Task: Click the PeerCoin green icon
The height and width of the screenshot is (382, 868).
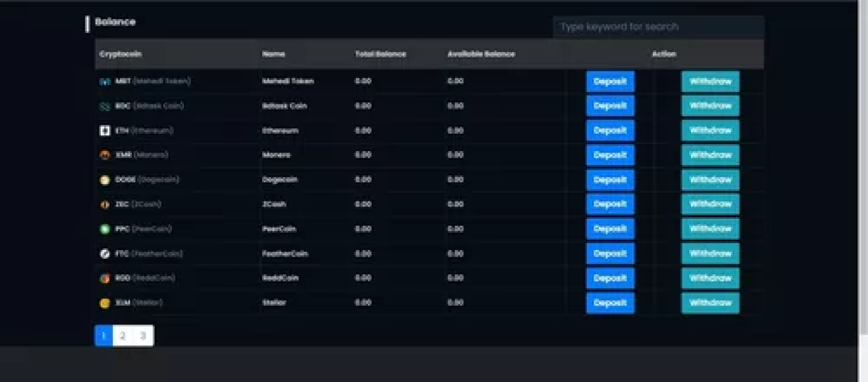Action: coord(105,229)
